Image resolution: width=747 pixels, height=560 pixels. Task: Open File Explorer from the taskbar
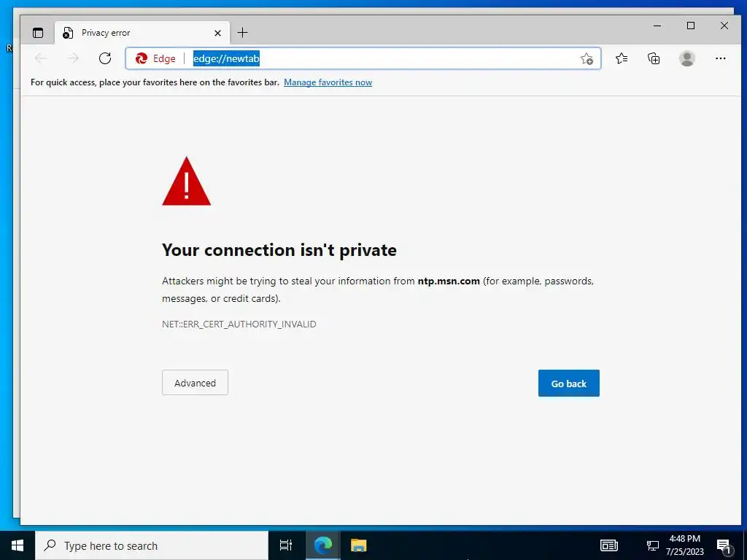(x=358, y=545)
